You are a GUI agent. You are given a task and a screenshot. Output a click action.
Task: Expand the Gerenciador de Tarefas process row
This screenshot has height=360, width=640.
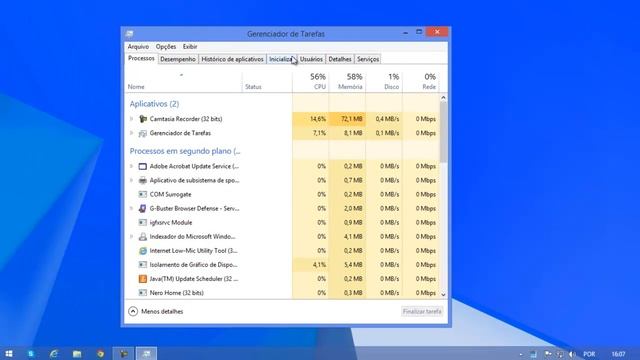pos(131,133)
